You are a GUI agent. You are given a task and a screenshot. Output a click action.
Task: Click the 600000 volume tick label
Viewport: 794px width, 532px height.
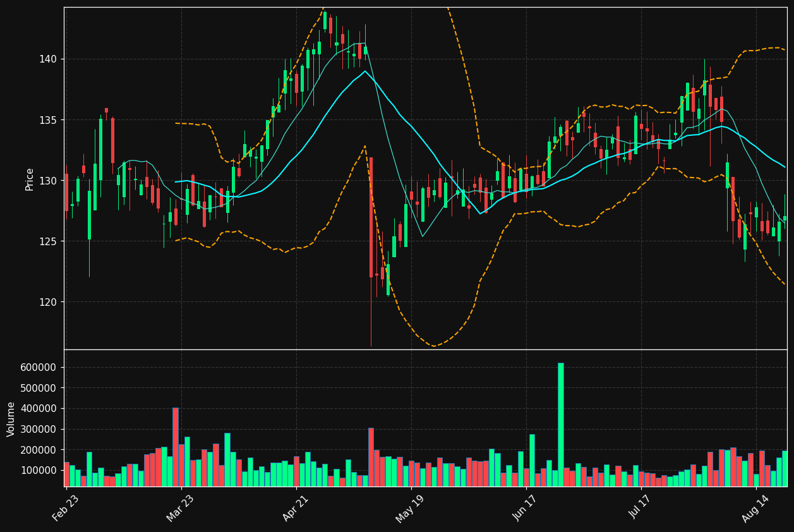click(39, 368)
